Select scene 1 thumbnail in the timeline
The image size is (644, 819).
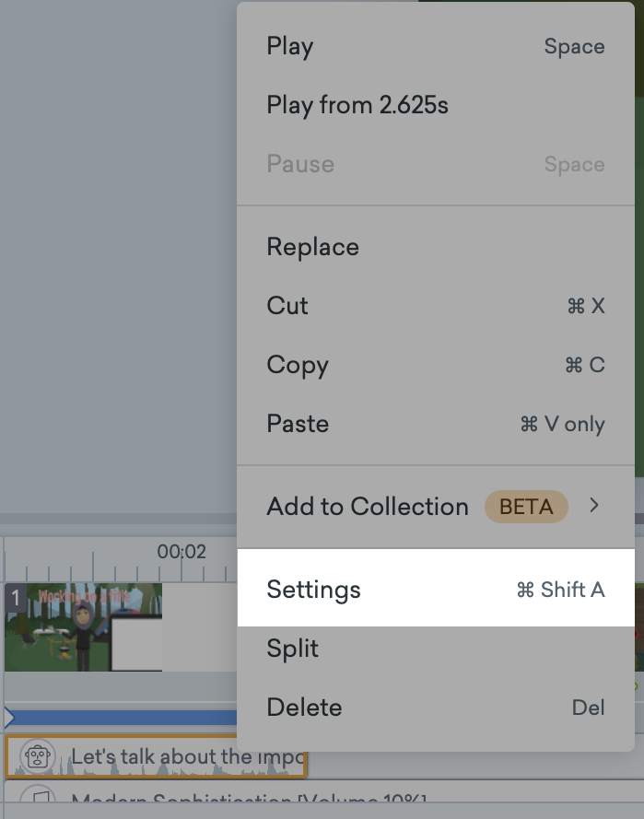[x=83, y=626]
